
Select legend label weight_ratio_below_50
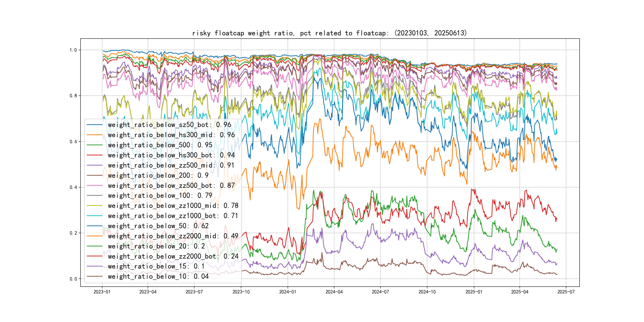(x=158, y=226)
